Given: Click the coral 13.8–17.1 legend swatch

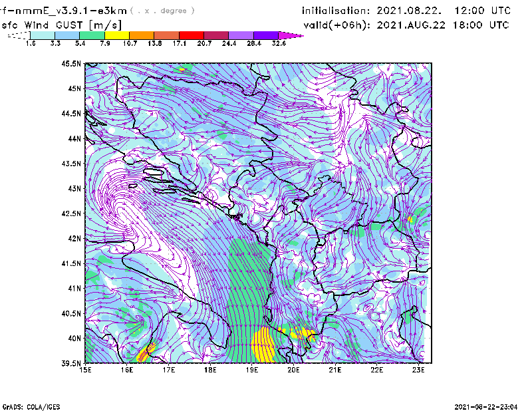Looking at the screenshot, I should click(x=167, y=35).
